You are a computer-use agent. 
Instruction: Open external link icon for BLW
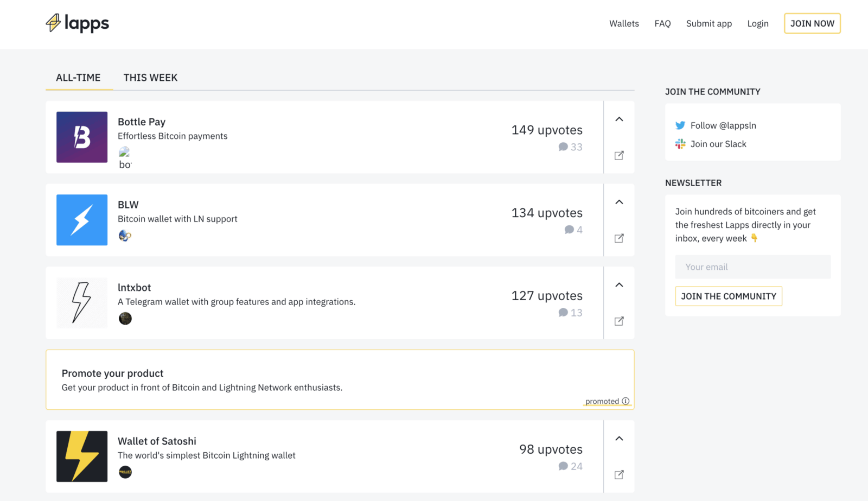619,238
